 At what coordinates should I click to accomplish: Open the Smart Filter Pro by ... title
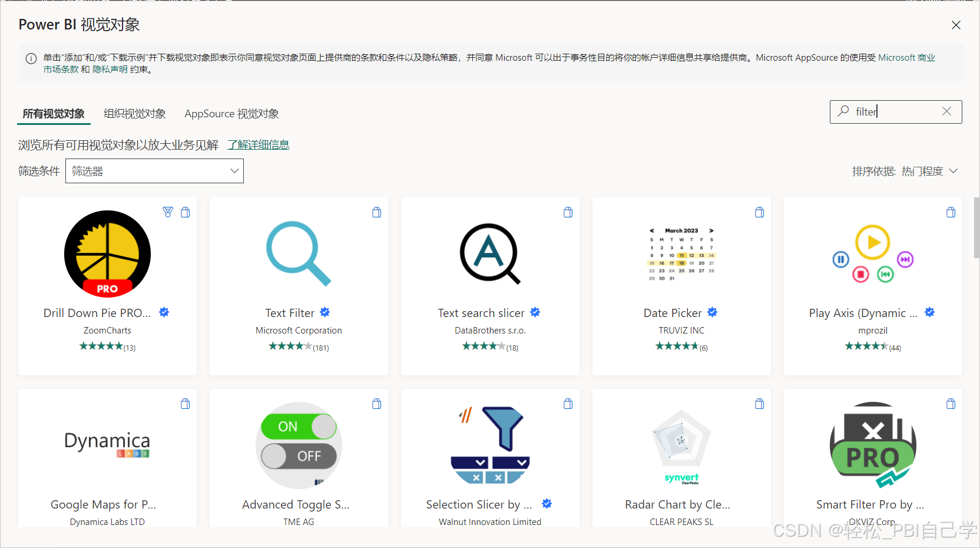tap(870, 504)
